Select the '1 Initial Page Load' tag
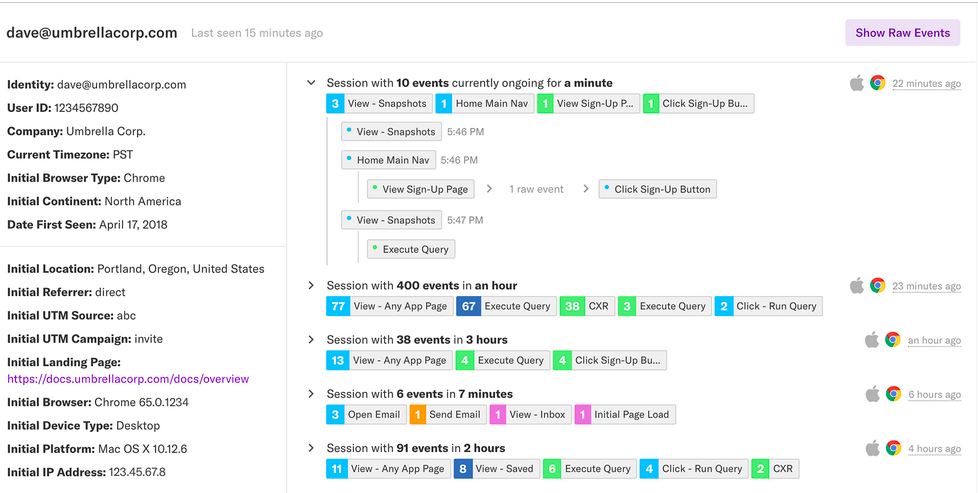Screen dimensions: 978x493 625,414
